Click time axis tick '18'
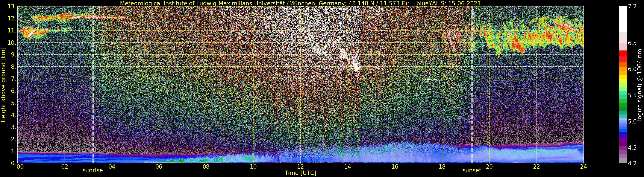This screenshot has height=177, width=644. (x=442, y=166)
